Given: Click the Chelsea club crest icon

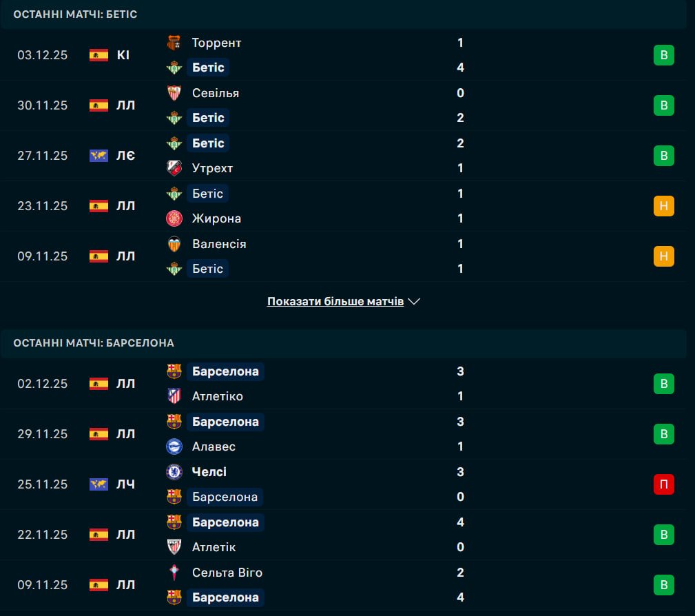Looking at the screenshot, I should click(x=174, y=472).
